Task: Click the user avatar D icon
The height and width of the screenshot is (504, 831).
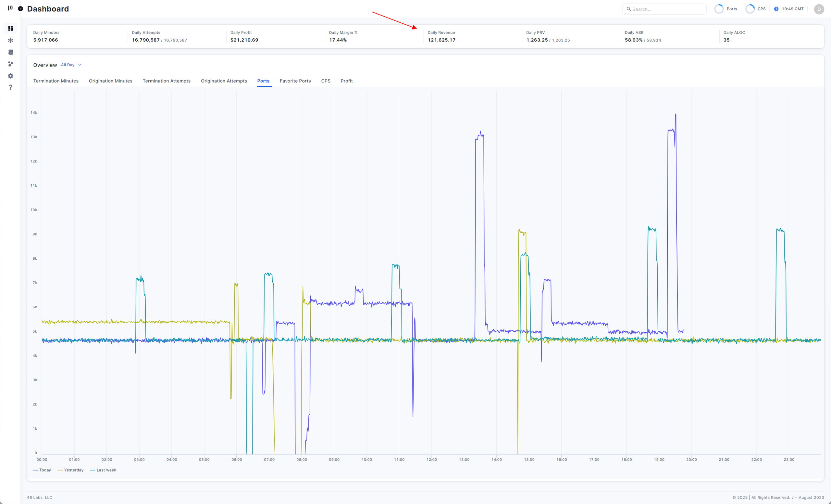Action: point(819,9)
